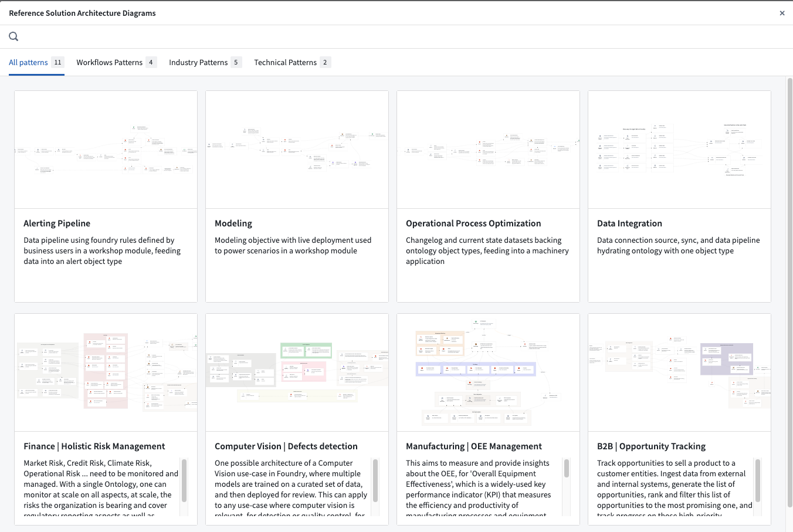Click the Computer Vision description scrollbar
This screenshot has height=532, width=793.
[x=375, y=480]
